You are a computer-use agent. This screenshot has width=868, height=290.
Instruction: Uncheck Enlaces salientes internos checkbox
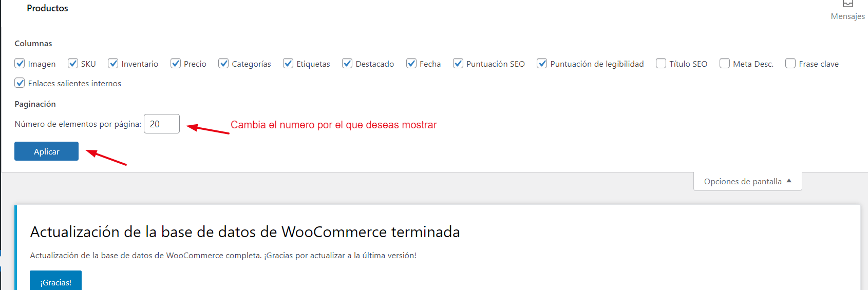coord(20,83)
